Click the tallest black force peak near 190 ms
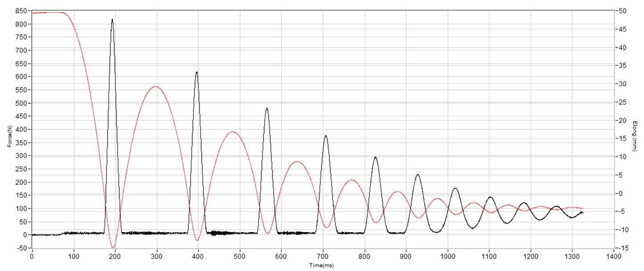This screenshot has width=644, height=271. [112, 20]
